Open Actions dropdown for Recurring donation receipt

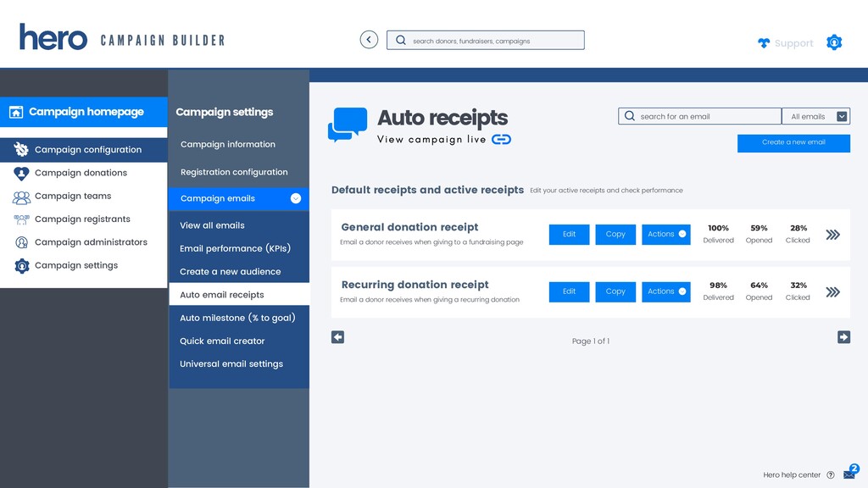(666, 291)
